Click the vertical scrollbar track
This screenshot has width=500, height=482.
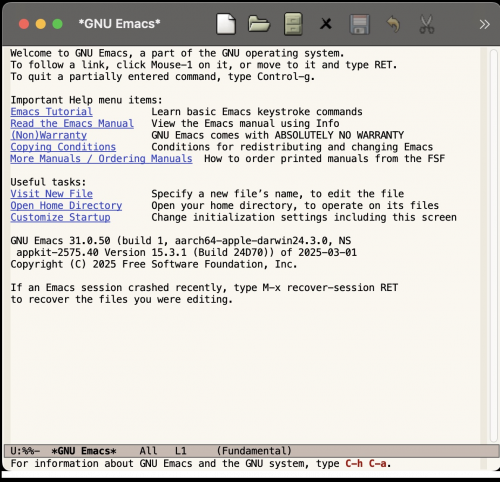click(x=494, y=245)
